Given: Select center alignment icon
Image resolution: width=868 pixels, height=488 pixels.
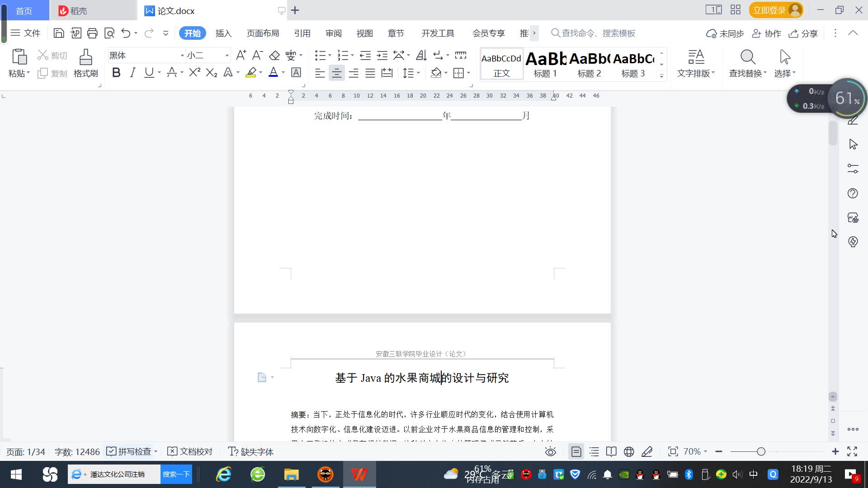Looking at the screenshot, I should 336,73.
